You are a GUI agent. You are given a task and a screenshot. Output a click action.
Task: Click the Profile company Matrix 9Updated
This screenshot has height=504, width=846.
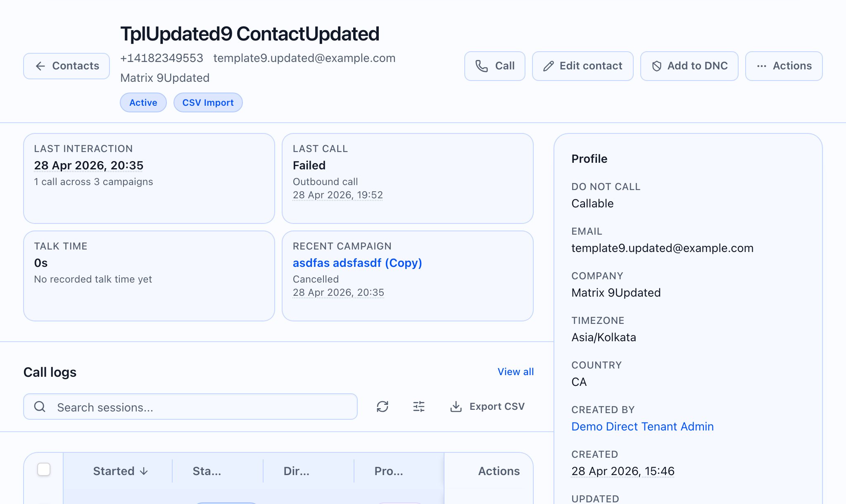click(616, 292)
